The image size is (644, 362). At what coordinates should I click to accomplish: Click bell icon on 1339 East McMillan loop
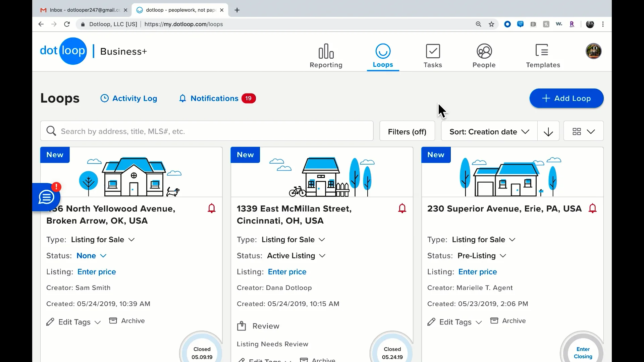point(402,208)
